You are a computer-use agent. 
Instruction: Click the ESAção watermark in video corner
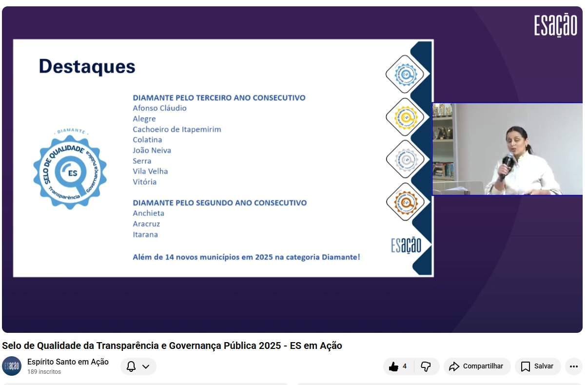coord(555,25)
